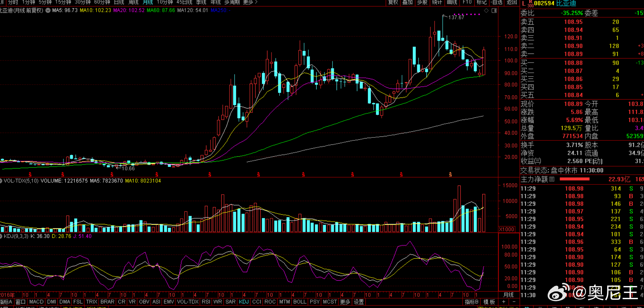Switch to the CCI indicator
Viewport: 644px width, 308px height.
pyautogui.click(x=257, y=302)
